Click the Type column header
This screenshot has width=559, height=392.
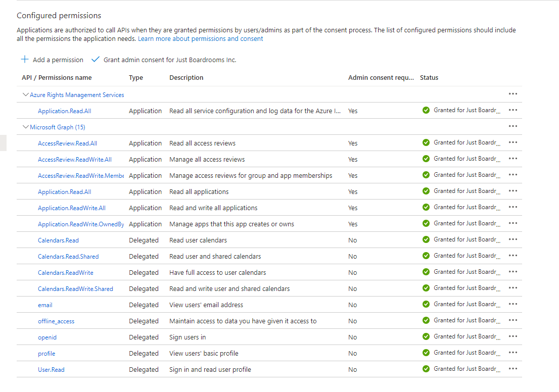pos(136,78)
